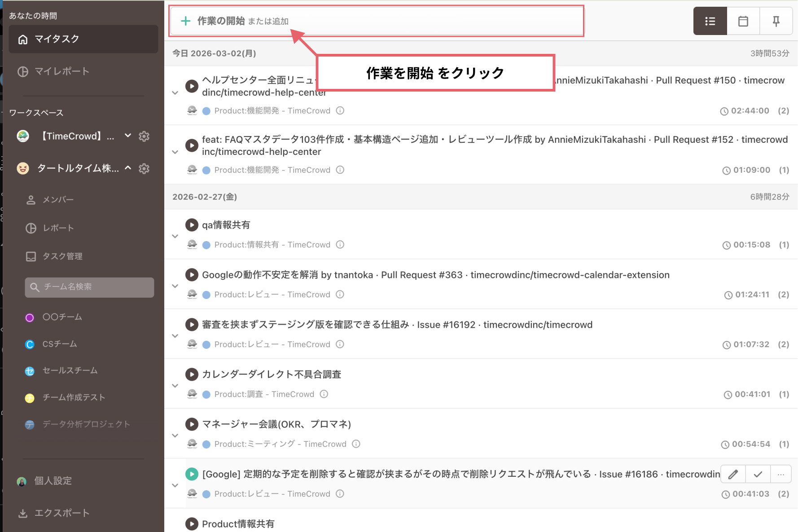798x532 pixels.
Task: Click the info icon beside Product:機能開発
Action: click(340, 111)
